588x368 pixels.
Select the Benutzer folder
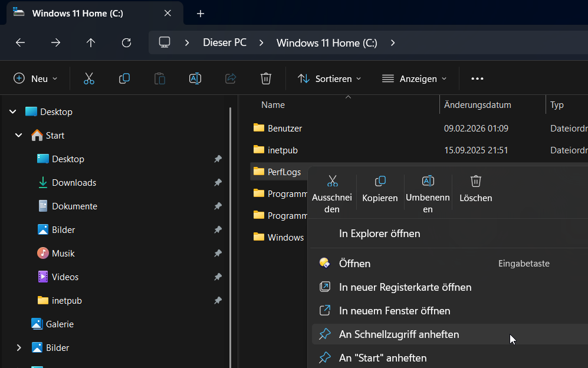(x=285, y=129)
